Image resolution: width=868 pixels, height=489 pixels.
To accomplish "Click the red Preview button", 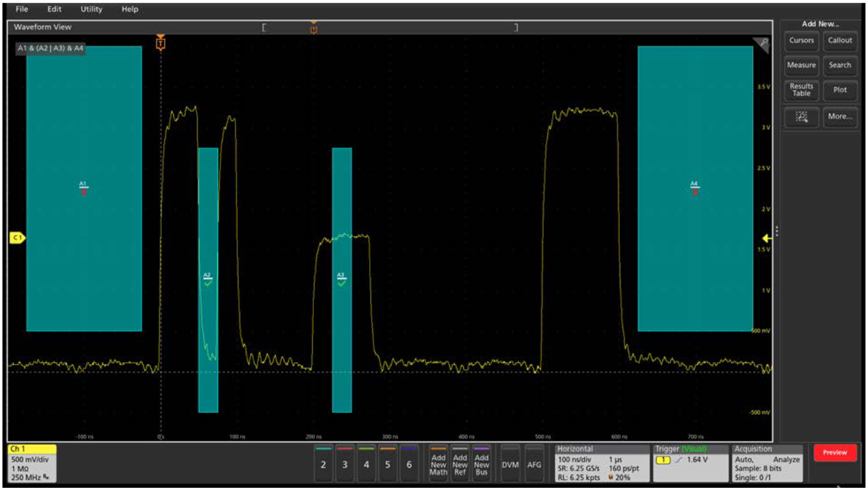I will 835,453.
